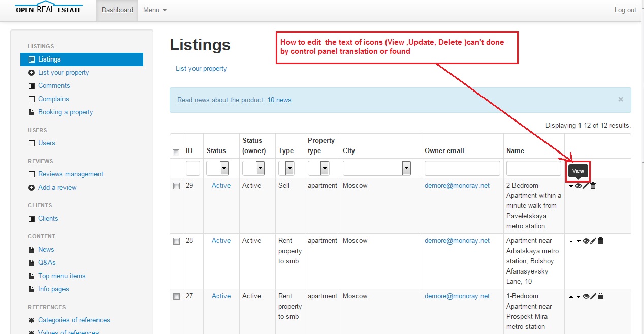Open the Property type filter dropdown
Image resolution: width=644 pixels, height=334 pixels.
318,168
